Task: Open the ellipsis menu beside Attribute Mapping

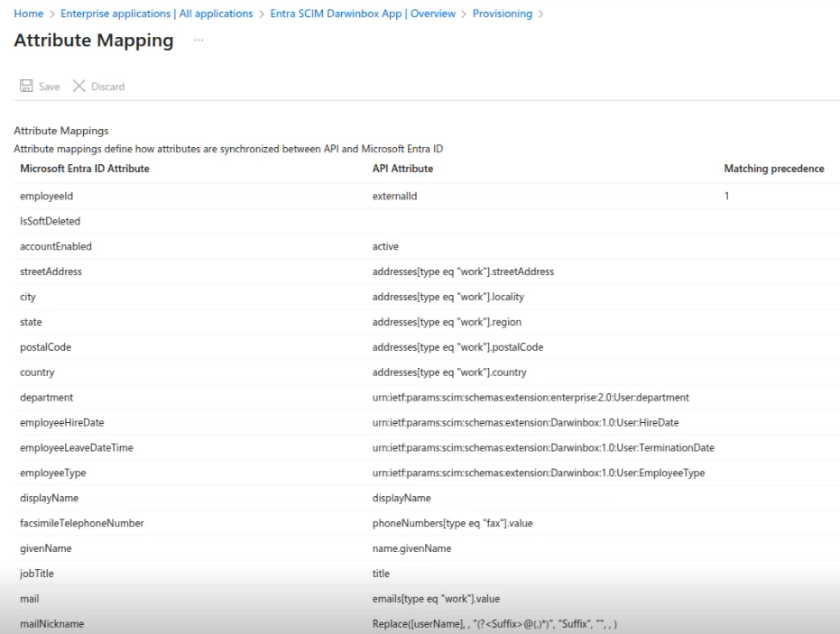Action: [198, 41]
